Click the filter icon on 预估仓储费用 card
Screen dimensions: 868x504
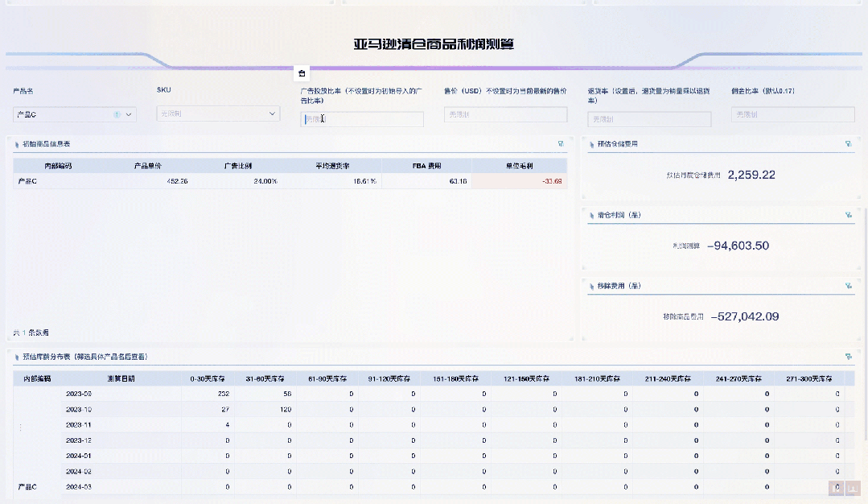[x=849, y=143]
